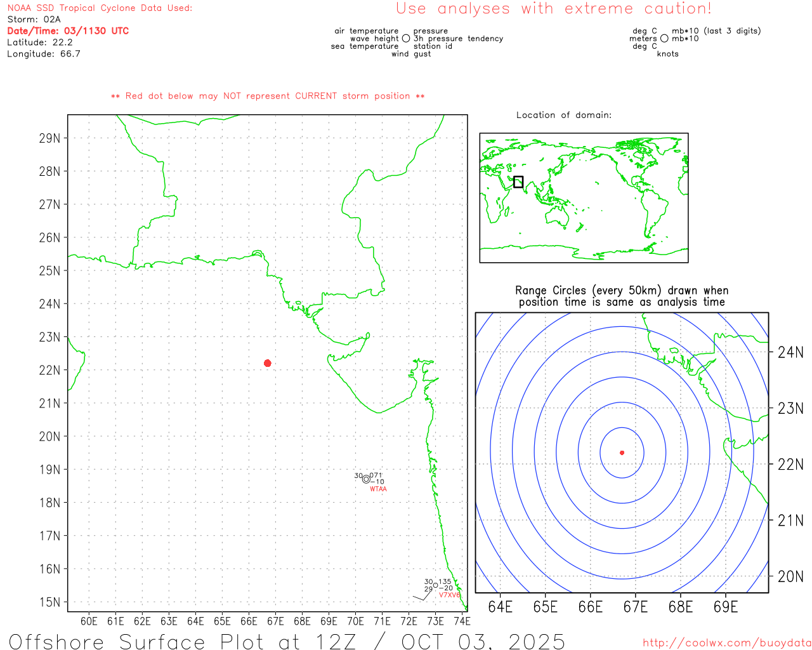812x650 pixels.
Task: Click the legend circle between 'meters' and 'mb*10'
Action: click(664, 39)
